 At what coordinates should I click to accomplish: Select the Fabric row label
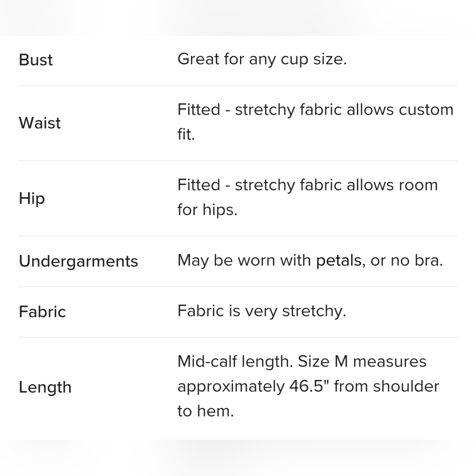[x=42, y=312]
